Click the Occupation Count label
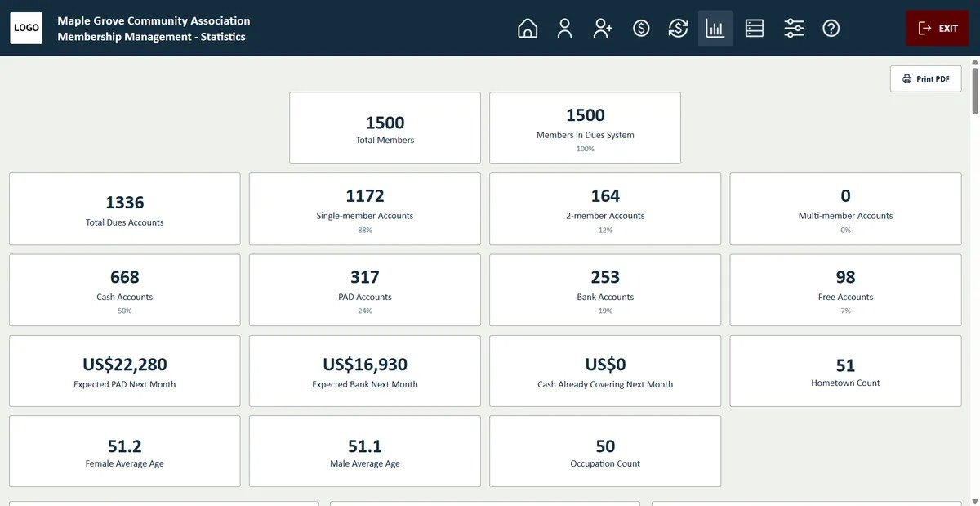Image resolution: width=980 pixels, height=506 pixels. coord(605,463)
